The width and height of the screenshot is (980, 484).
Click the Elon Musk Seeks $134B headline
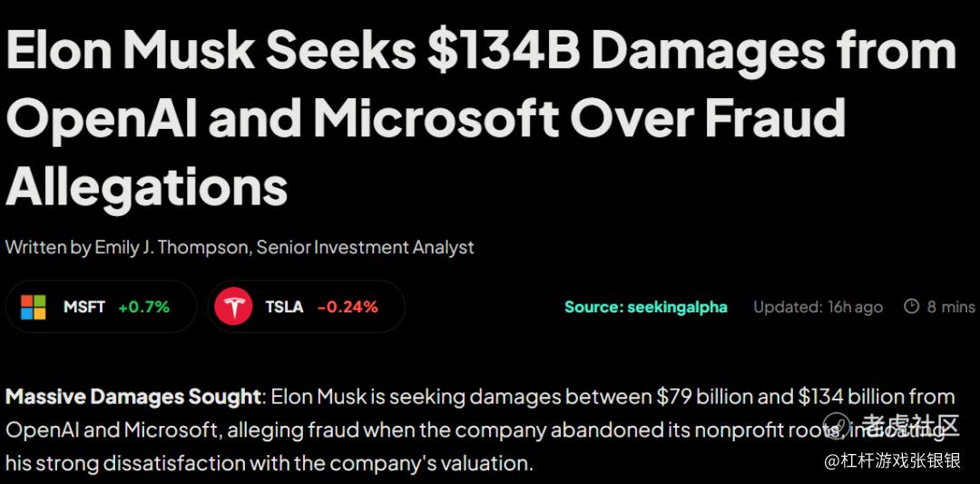pyautogui.click(x=481, y=52)
